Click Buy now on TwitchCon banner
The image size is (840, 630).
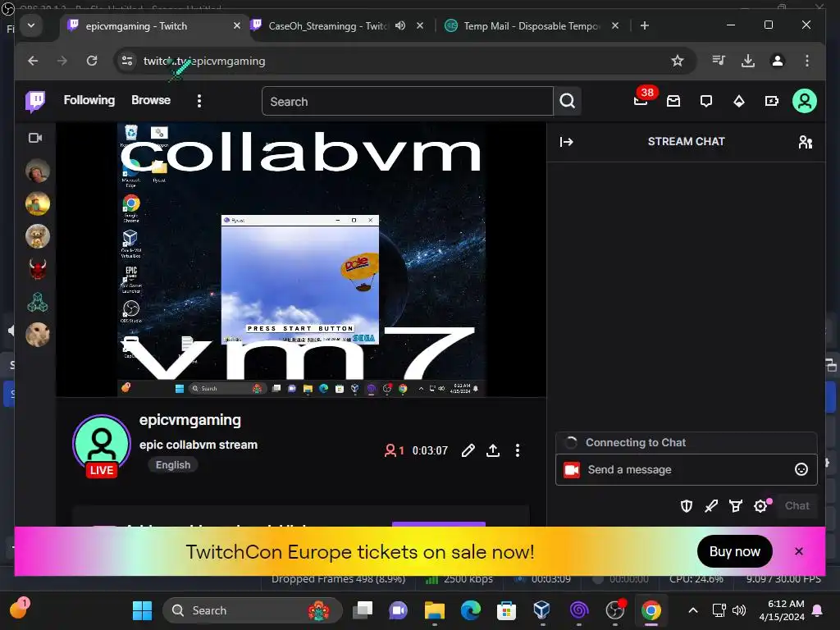tap(734, 551)
